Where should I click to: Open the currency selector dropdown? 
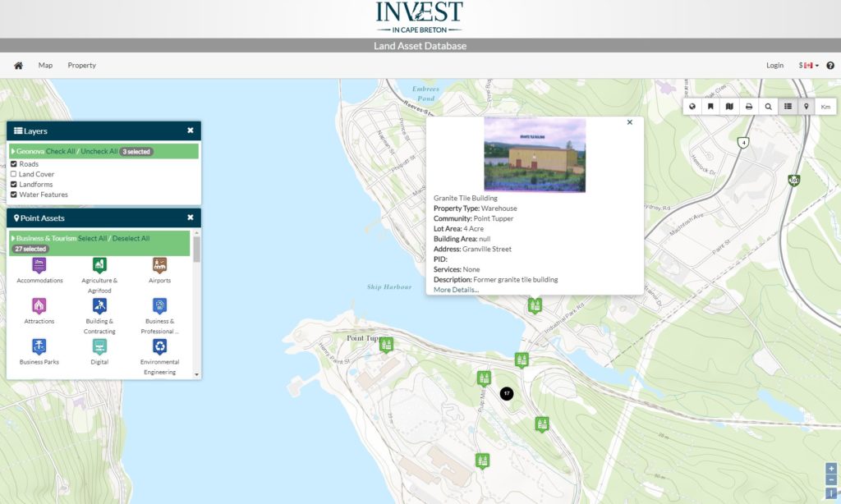click(x=809, y=65)
